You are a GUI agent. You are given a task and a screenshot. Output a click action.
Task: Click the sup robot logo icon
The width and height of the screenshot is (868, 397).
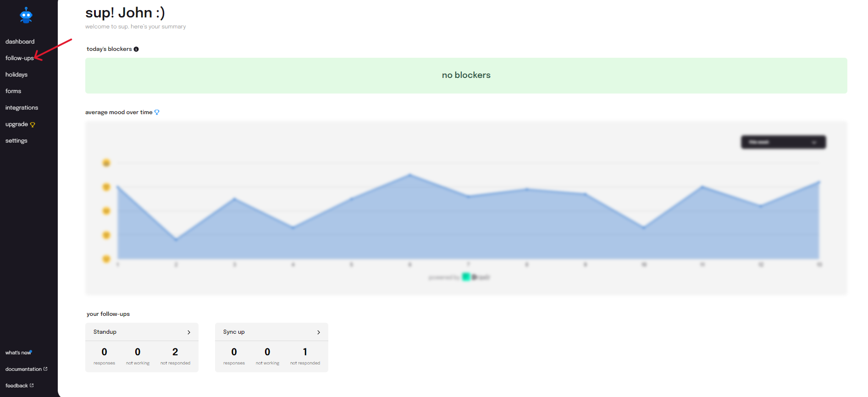coord(26,16)
